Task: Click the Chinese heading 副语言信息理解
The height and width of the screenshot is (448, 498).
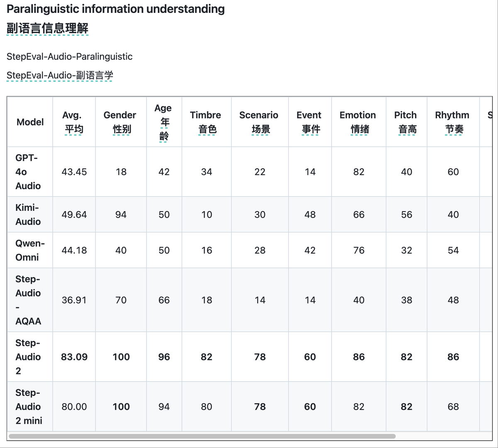Action: click(x=48, y=28)
